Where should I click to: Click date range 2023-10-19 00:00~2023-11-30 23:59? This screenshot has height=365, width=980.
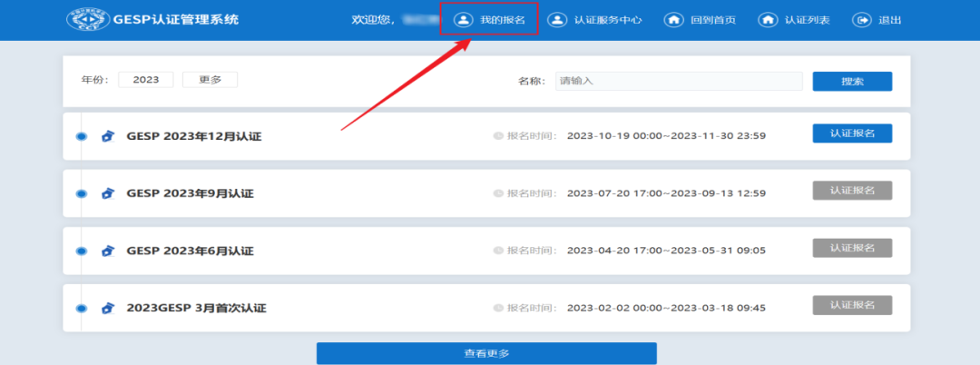pyautogui.click(x=666, y=135)
